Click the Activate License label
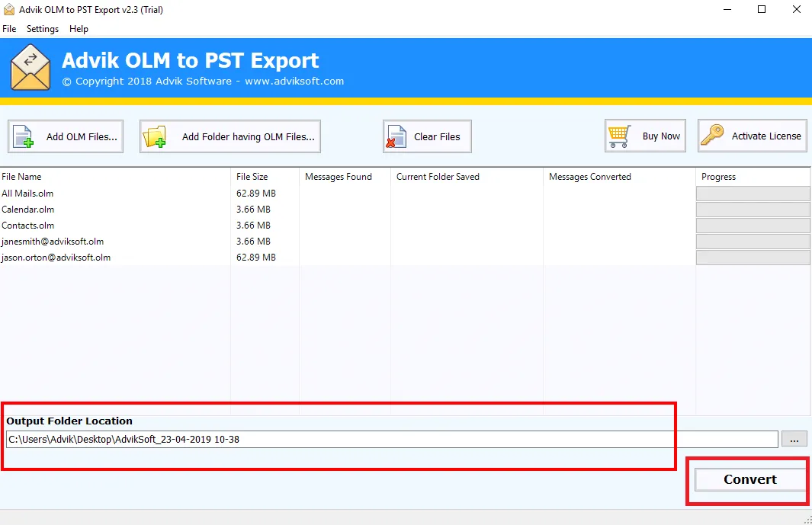 click(766, 136)
